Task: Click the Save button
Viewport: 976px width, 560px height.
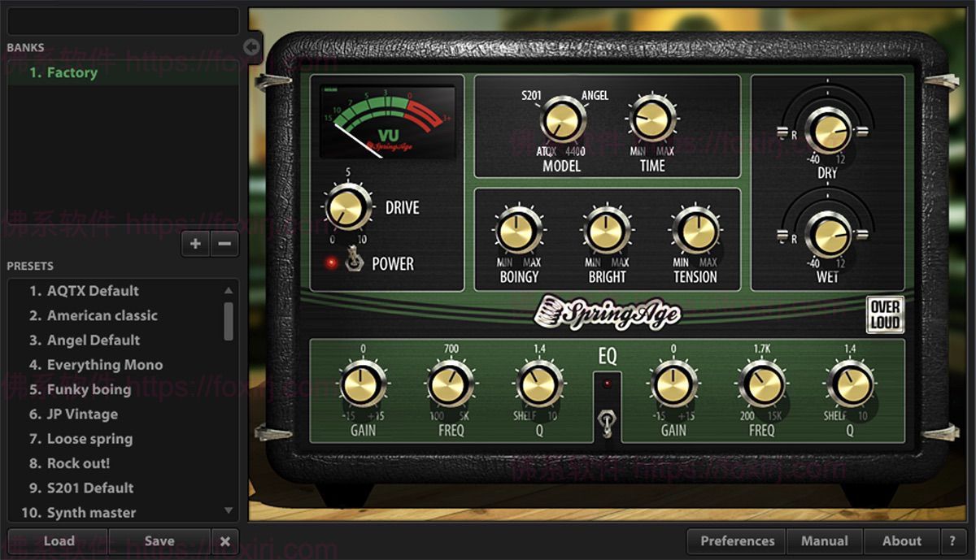Action: (x=159, y=540)
